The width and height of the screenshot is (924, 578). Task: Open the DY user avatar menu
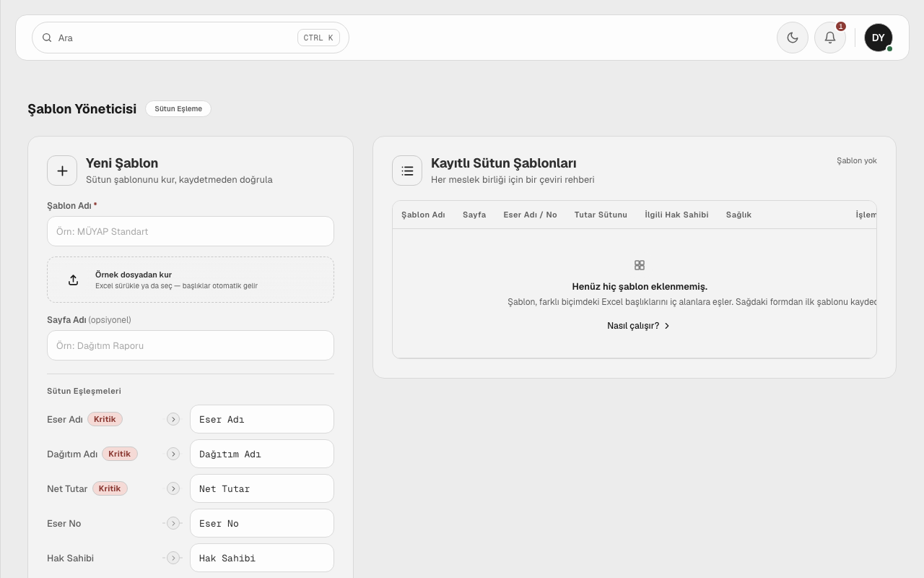879,38
